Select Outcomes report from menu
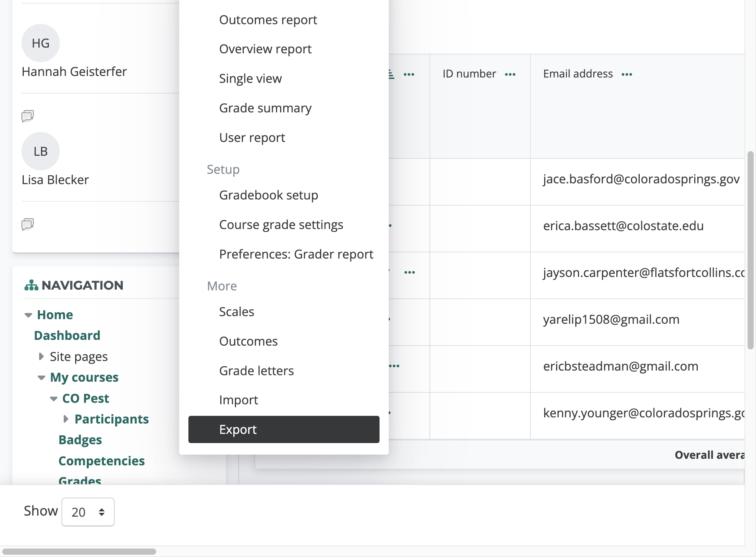 (x=268, y=20)
